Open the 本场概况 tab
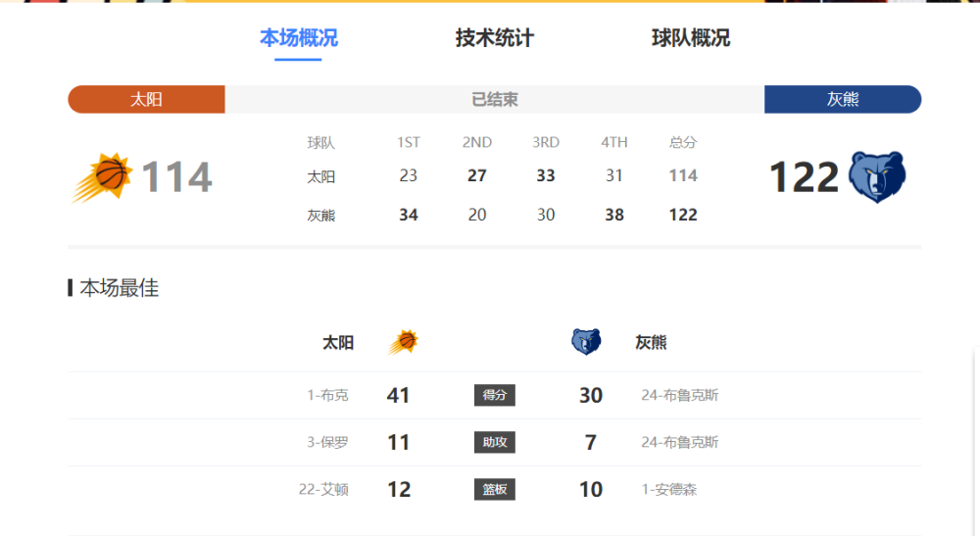 point(299,38)
